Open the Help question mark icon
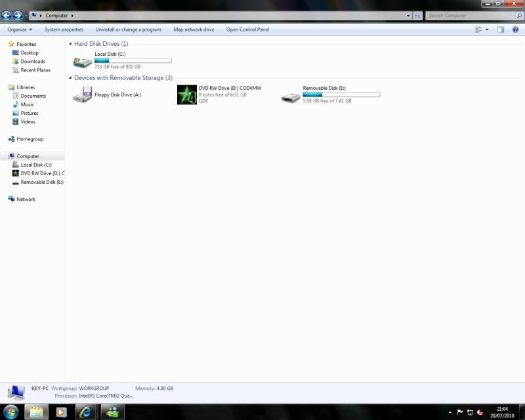The width and height of the screenshot is (525, 420). [x=515, y=30]
